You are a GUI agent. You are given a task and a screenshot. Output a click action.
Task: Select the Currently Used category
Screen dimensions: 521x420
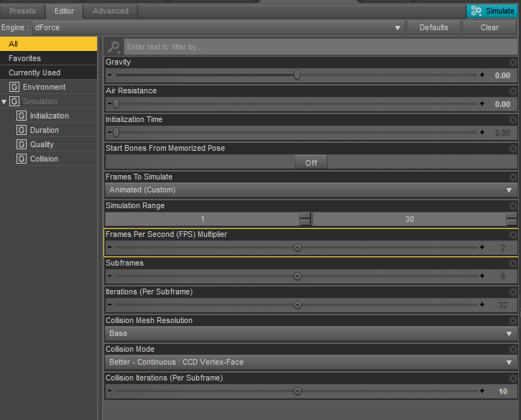pyautogui.click(x=49, y=73)
